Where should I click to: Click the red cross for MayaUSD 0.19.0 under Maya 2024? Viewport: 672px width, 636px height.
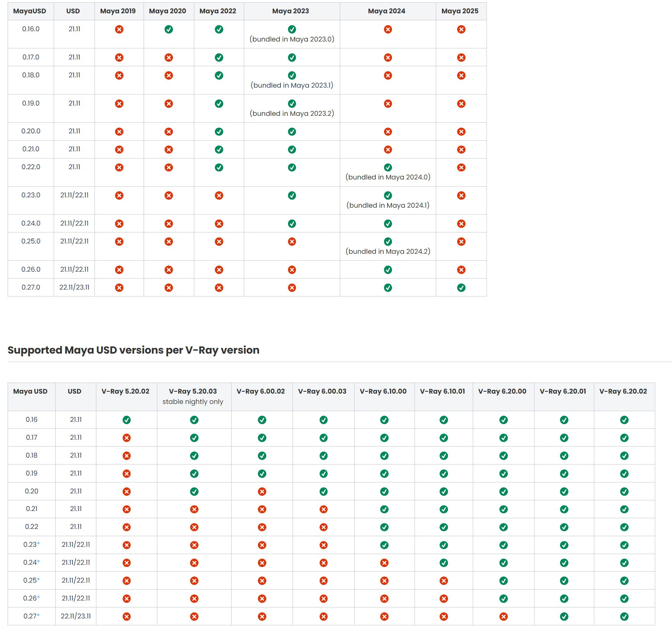pyautogui.click(x=388, y=104)
